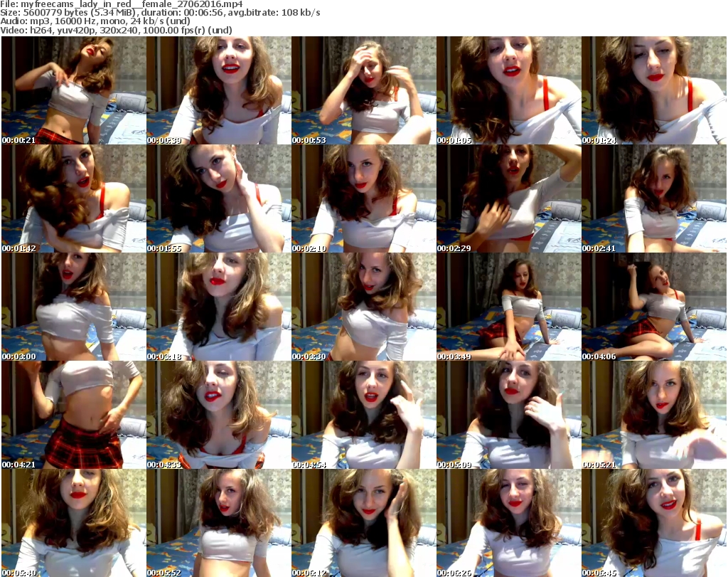Click the frame at 00:05:21
The height and width of the screenshot is (577, 728).
654,415
